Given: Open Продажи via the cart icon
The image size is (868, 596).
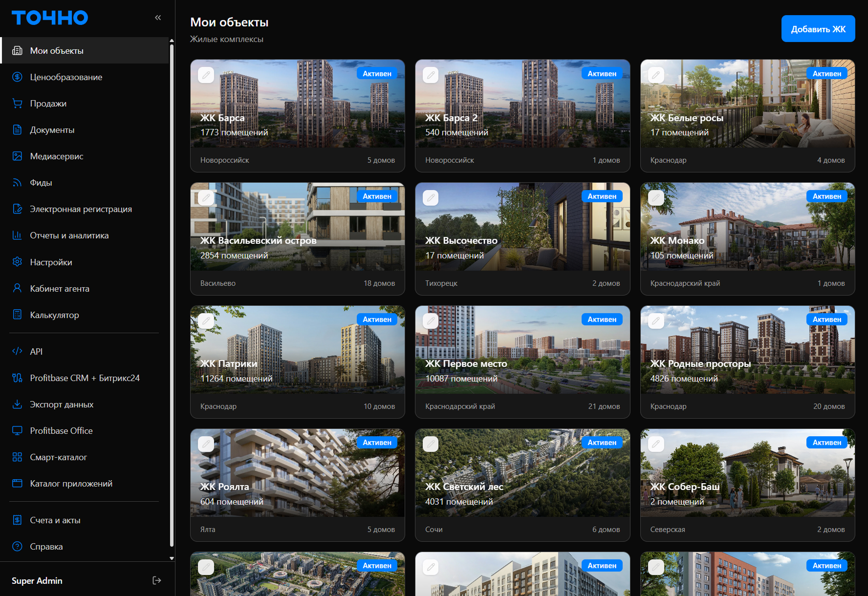Looking at the screenshot, I should [x=17, y=103].
